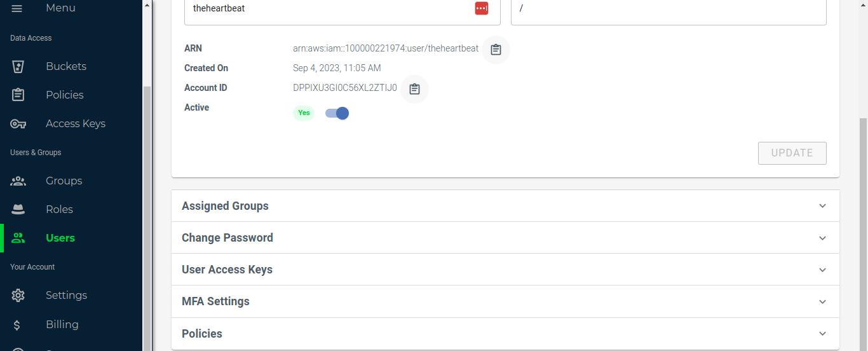
Task: Click the Billing dollar icon
Action: pyautogui.click(x=17, y=324)
